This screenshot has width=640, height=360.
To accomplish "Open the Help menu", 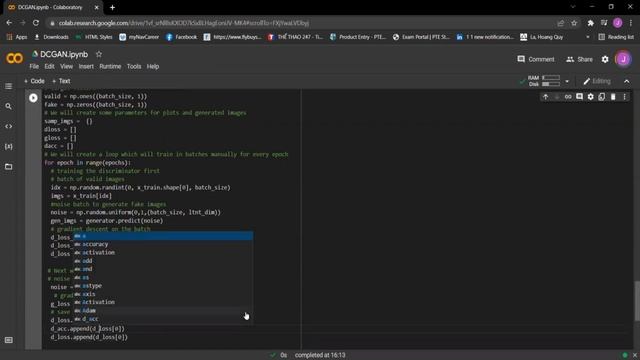I will tap(153, 67).
